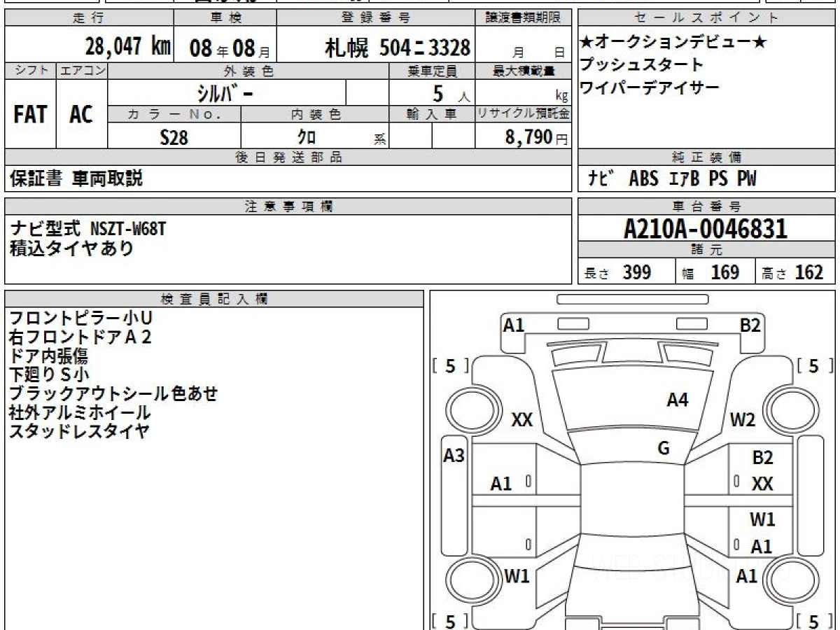Image resolution: width=840 pixels, height=630 pixels.
Task: Click the A4 mark on the windshield
Action: pos(677,400)
